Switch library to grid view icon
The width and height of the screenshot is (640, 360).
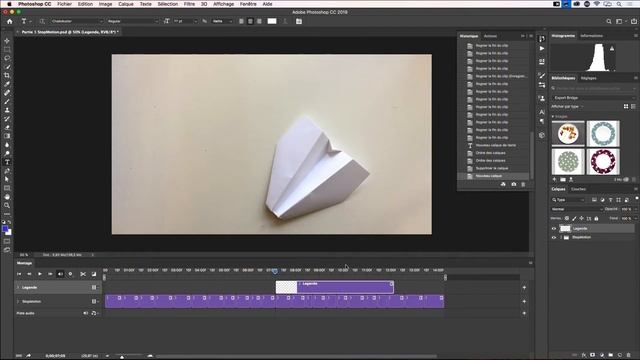pos(626,107)
